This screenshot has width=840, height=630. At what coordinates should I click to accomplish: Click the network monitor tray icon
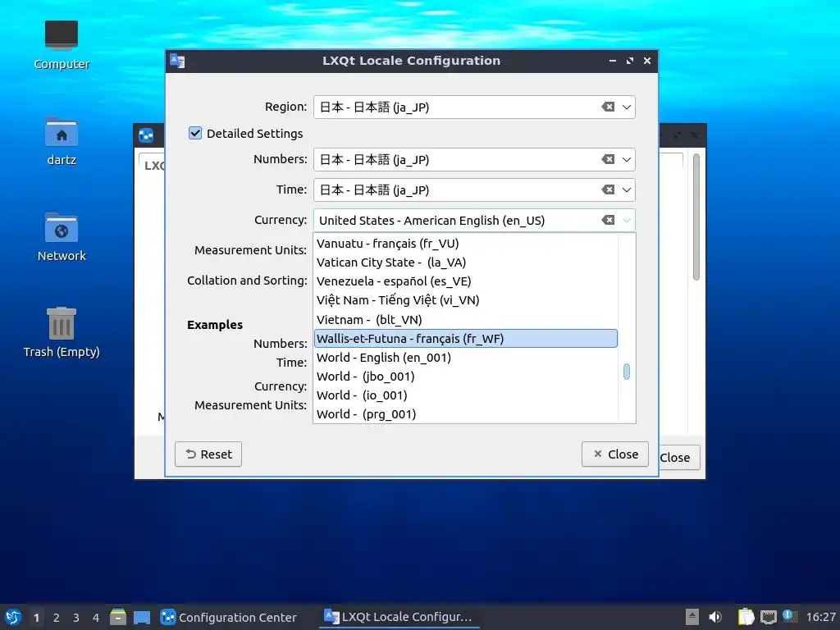click(768, 617)
